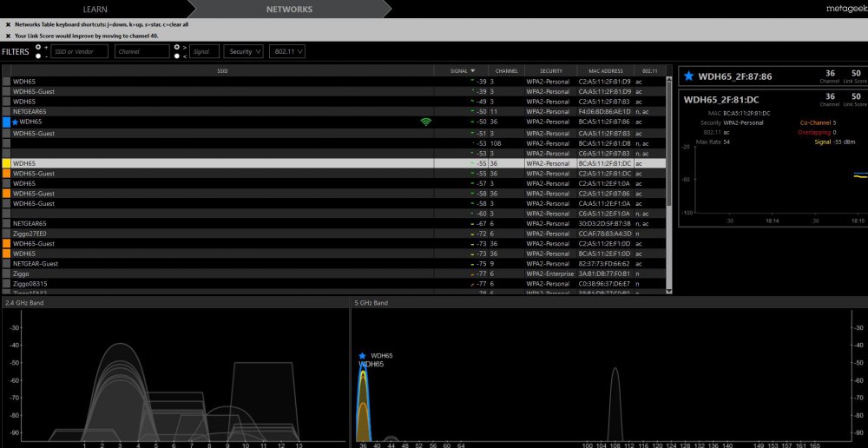Viewport: 868px width, 448px height.
Task: Select the minus exclude filter radio button
Action: (x=38, y=56)
